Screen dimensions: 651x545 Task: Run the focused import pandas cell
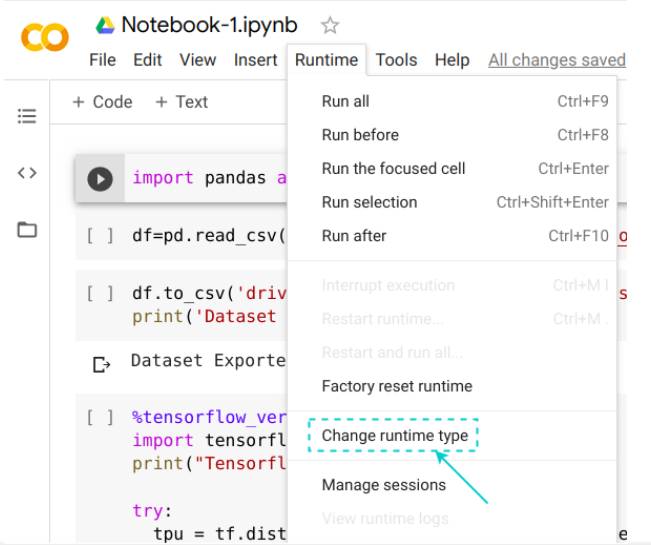(x=100, y=179)
